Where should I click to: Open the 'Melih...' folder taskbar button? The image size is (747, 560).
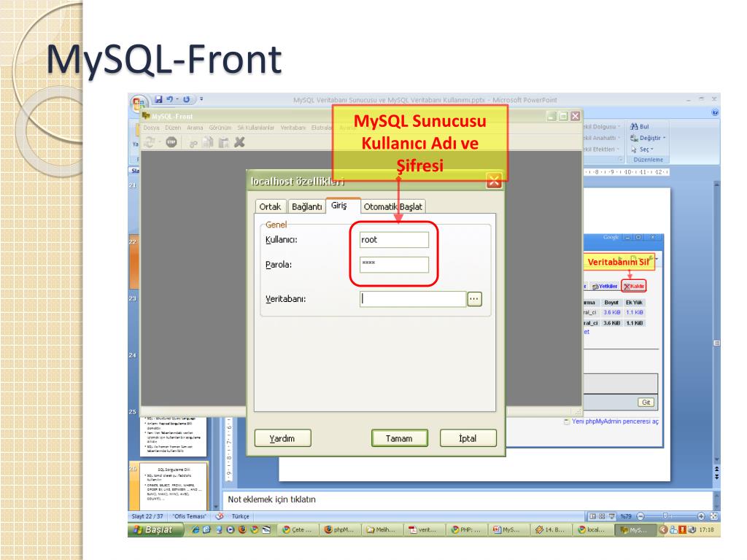click(382, 529)
